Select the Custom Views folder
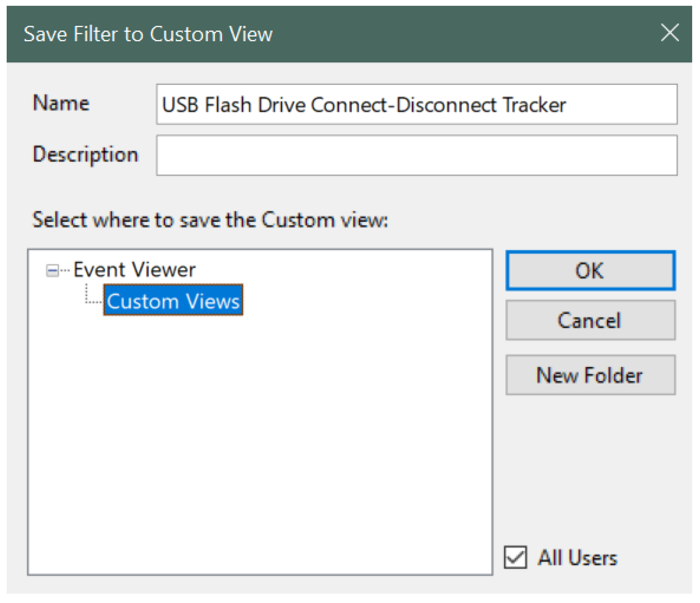This screenshot has height=603, width=700. pos(173,301)
